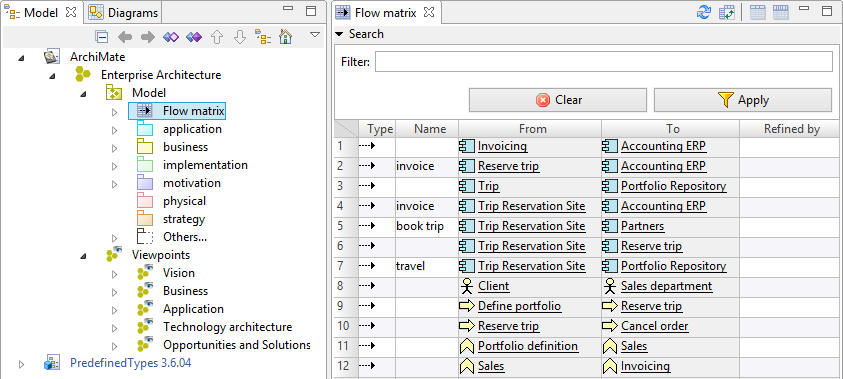
Task: Open Reserve trip link in row 2 From
Action: click(x=508, y=166)
